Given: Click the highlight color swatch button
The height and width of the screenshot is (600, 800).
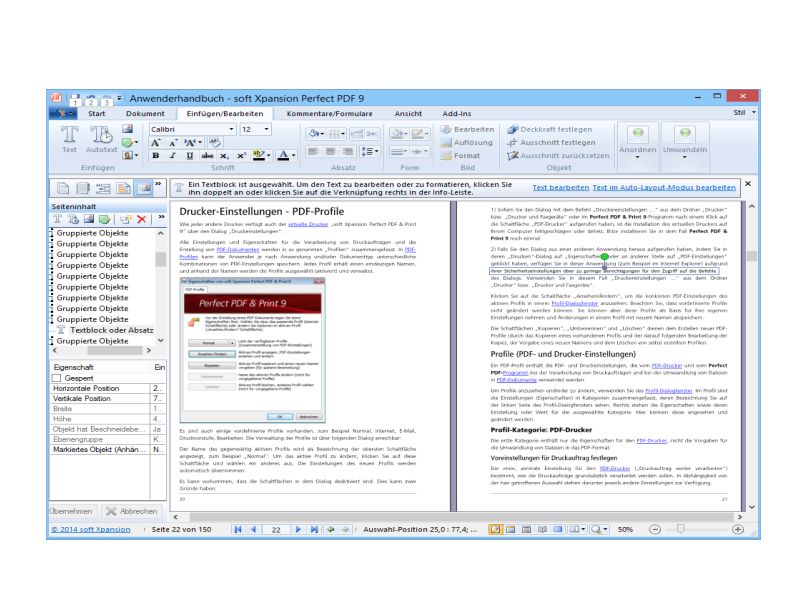Looking at the screenshot, I should coord(259,156).
